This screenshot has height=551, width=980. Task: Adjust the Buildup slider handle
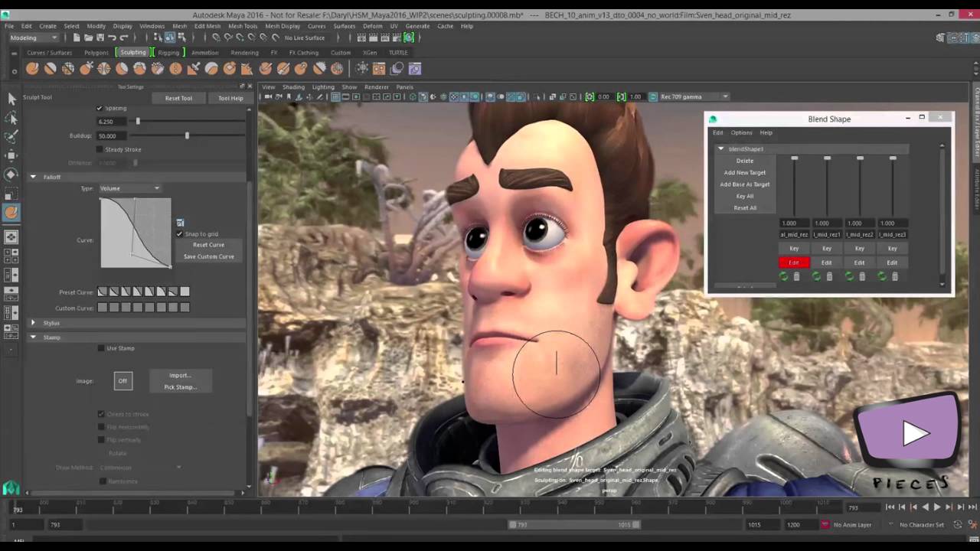[x=187, y=135]
